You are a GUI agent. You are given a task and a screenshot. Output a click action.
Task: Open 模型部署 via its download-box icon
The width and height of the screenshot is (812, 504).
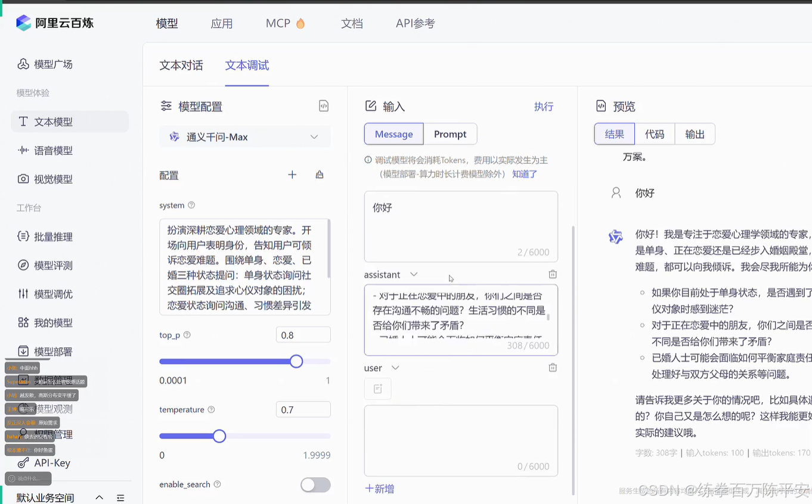click(23, 351)
